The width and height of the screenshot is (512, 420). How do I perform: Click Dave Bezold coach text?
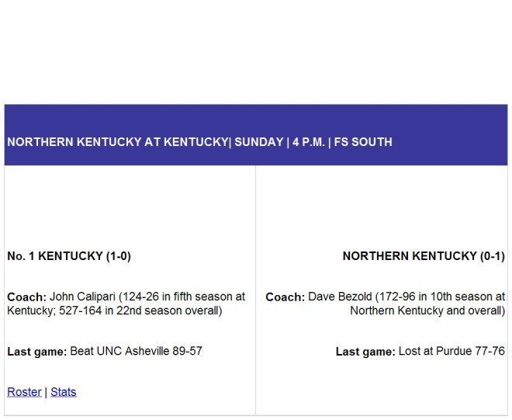tap(386, 304)
